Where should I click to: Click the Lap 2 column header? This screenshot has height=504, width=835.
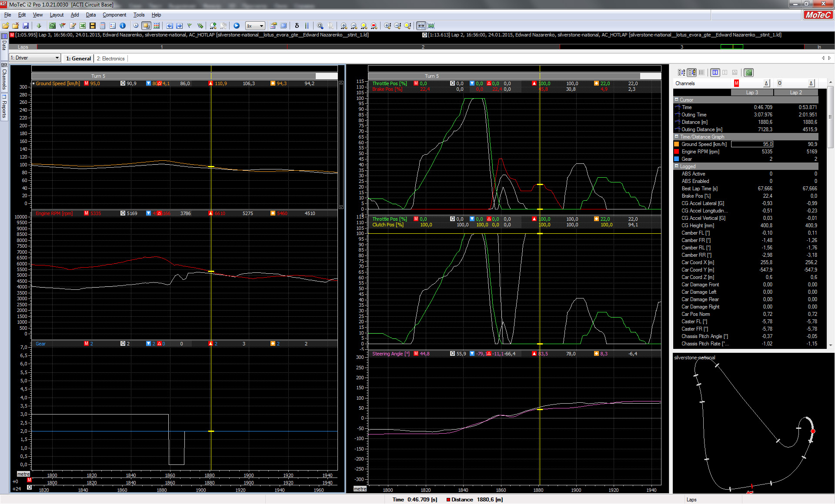pos(796,92)
